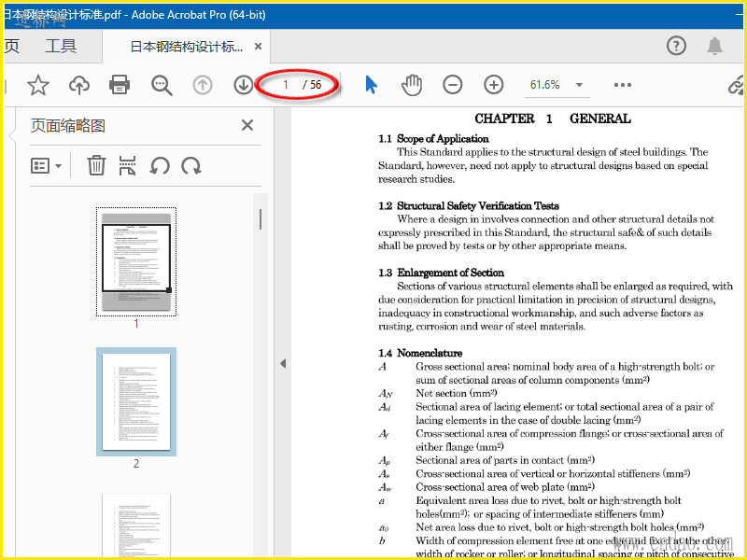Click the text "Cross-sectional area of web plate"
This screenshot has width=747, height=560.
coord(489,486)
